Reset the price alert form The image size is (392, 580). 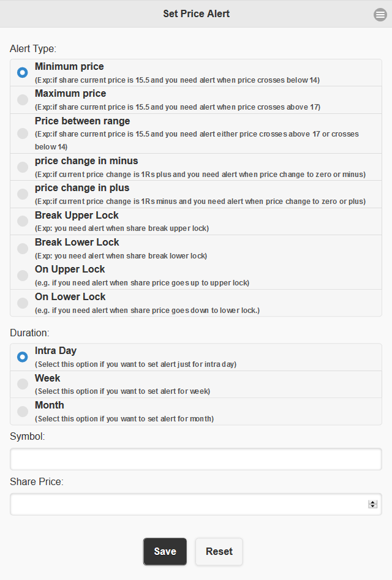pyautogui.click(x=219, y=551)
